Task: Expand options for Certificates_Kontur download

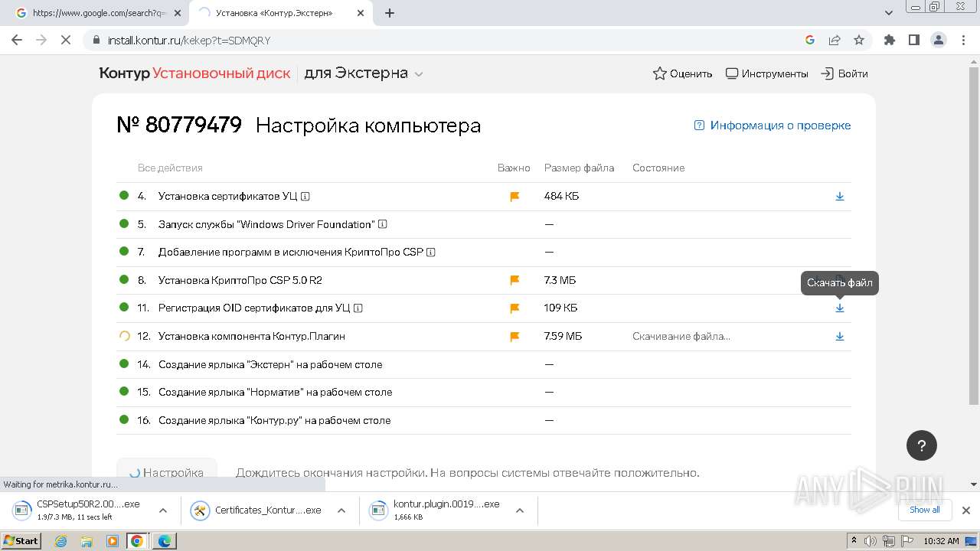Action: click(341, 510)
